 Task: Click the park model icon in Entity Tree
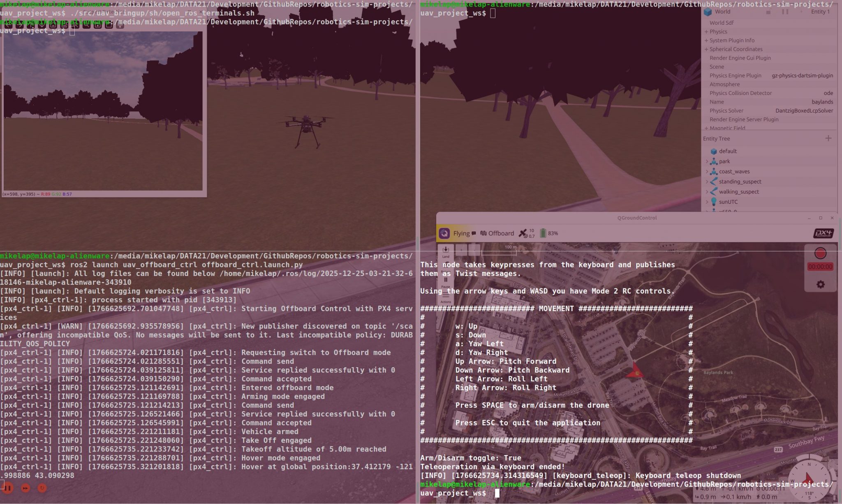[x=714, y=161]
